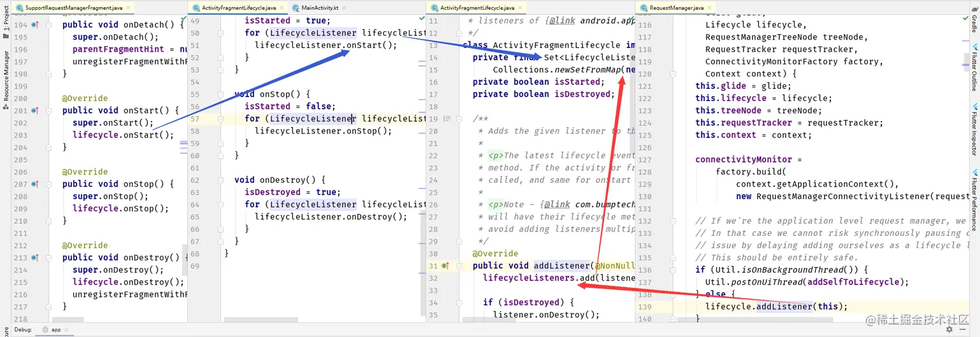Click line number 57 in gutter
Screen dimensions: 980x337
(195, 119)
